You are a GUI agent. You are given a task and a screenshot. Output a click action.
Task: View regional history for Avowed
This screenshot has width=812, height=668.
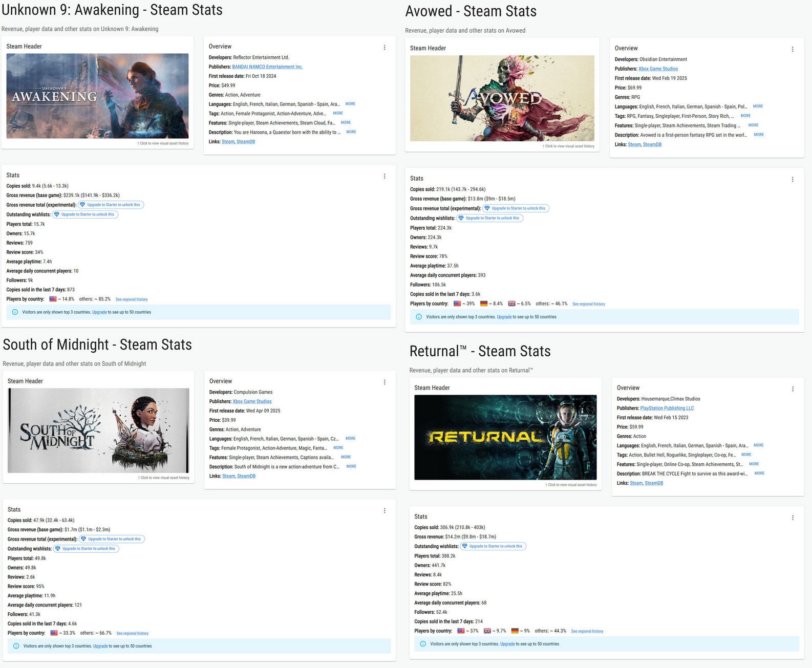coord(589,304)
